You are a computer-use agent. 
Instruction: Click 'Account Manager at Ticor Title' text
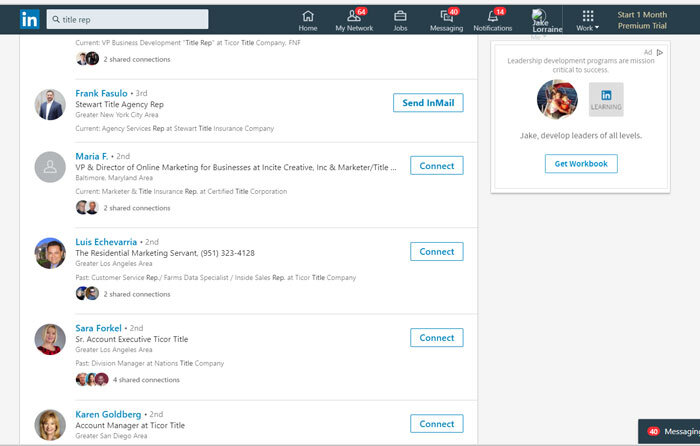click(x=130, y=425)
